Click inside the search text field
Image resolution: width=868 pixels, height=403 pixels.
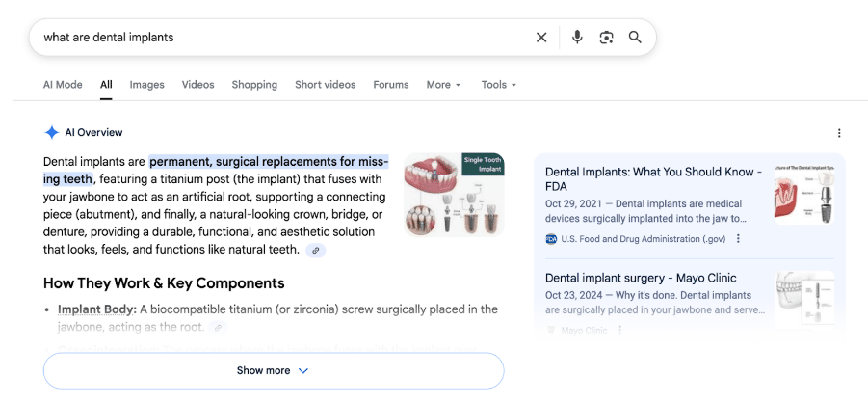tap(279, 38)
